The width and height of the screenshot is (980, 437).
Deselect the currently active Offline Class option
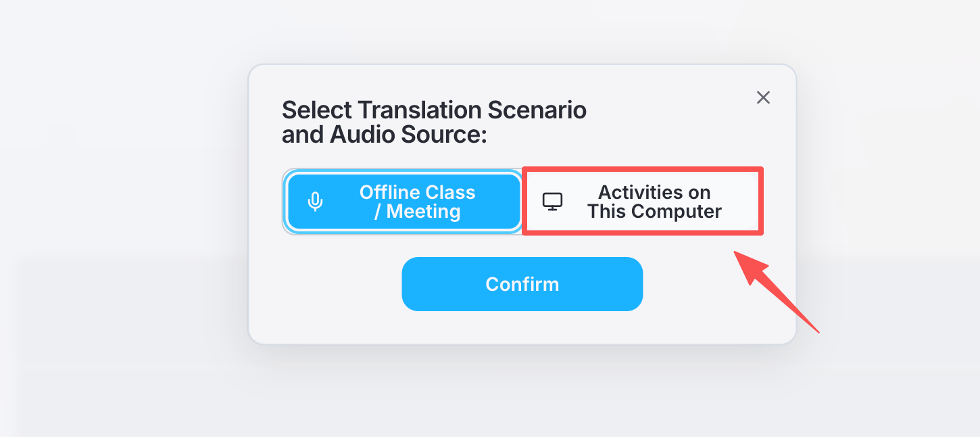pyautogui.click(x=403, y=201)
